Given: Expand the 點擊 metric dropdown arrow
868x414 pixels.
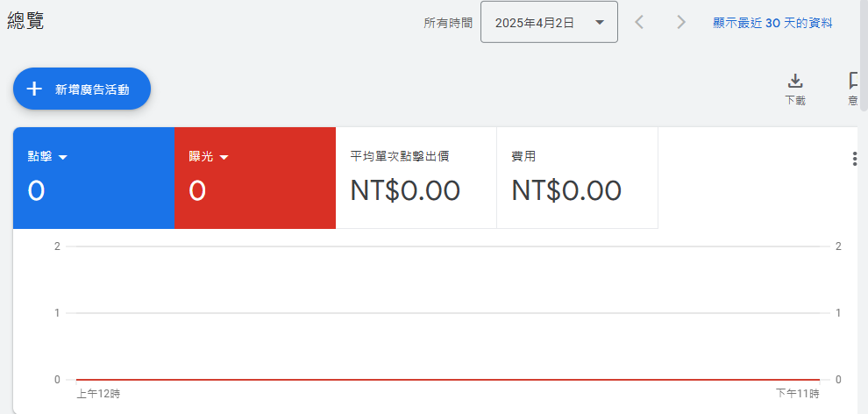Looking at the screenshot, I should [x=62, y=157].
